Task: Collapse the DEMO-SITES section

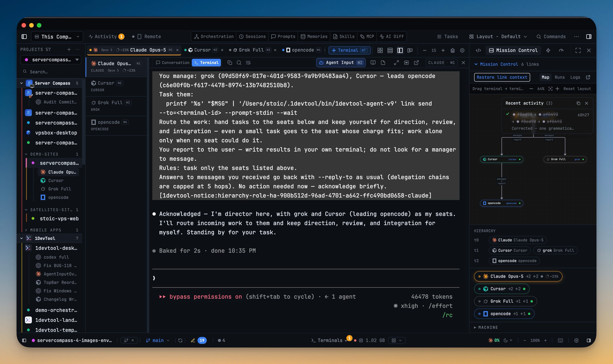Action: coord(26,154)
